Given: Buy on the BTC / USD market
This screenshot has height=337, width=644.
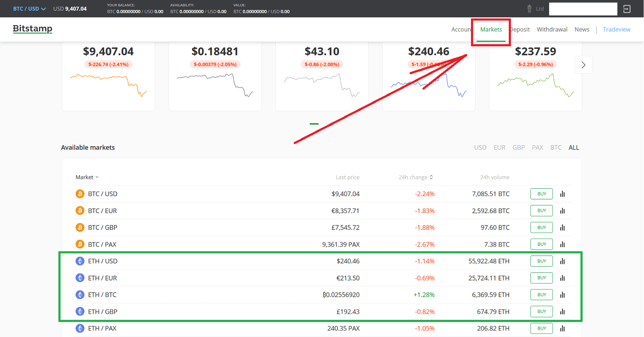Looking at the screenshot, I should pos(542,194).
